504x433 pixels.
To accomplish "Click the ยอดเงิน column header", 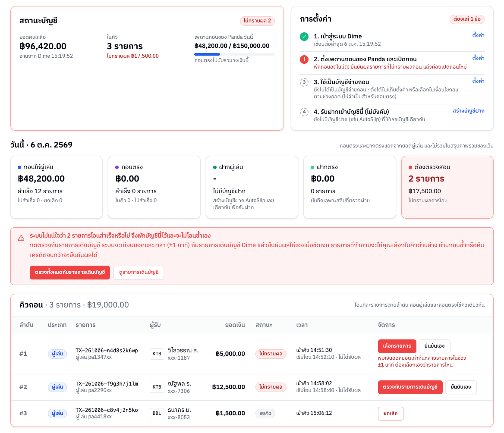I will click(235, 325).
